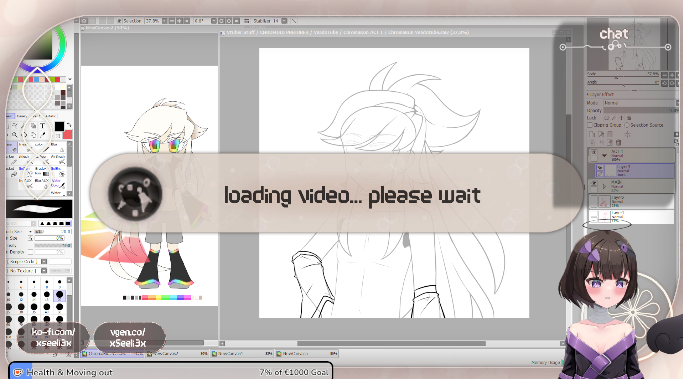Enable the Clipping Group checkbox
The height and width of the screenshot is (379, 683).
coord(589,125)
